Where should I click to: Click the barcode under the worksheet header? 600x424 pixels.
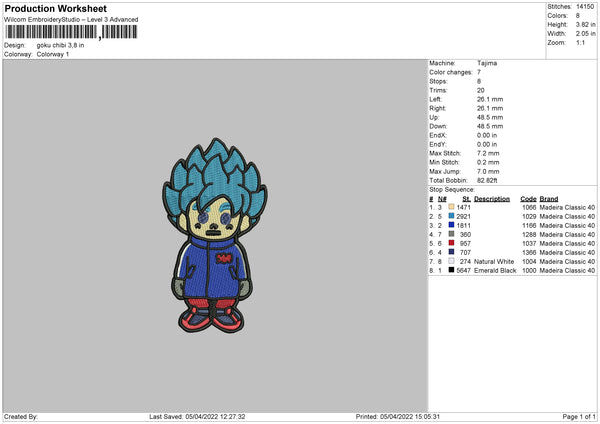click(x=71, y=32)
